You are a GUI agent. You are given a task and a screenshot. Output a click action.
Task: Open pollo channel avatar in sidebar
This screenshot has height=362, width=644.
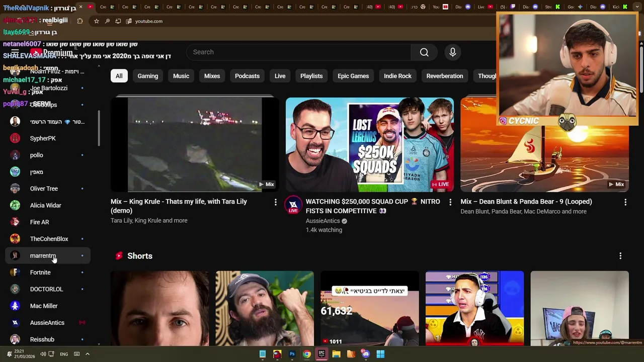click(15, 155)
